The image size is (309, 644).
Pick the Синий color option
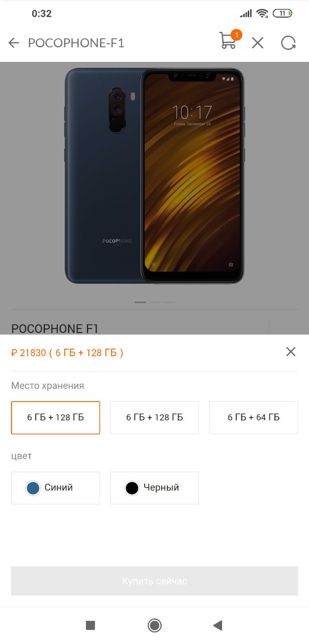pyautogui.click(x=56, y=488)
